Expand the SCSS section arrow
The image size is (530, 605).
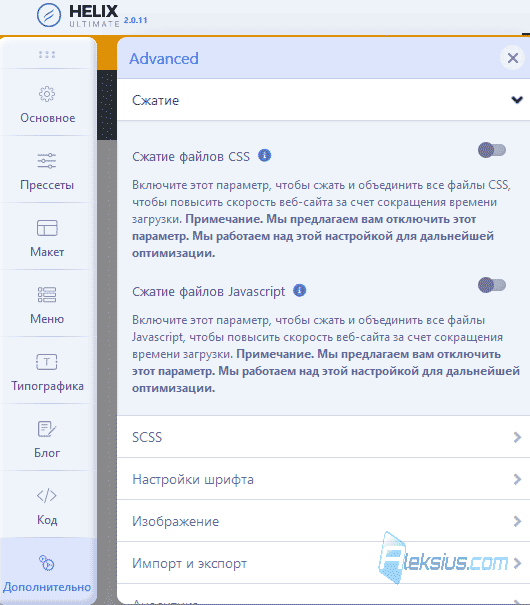517,437
